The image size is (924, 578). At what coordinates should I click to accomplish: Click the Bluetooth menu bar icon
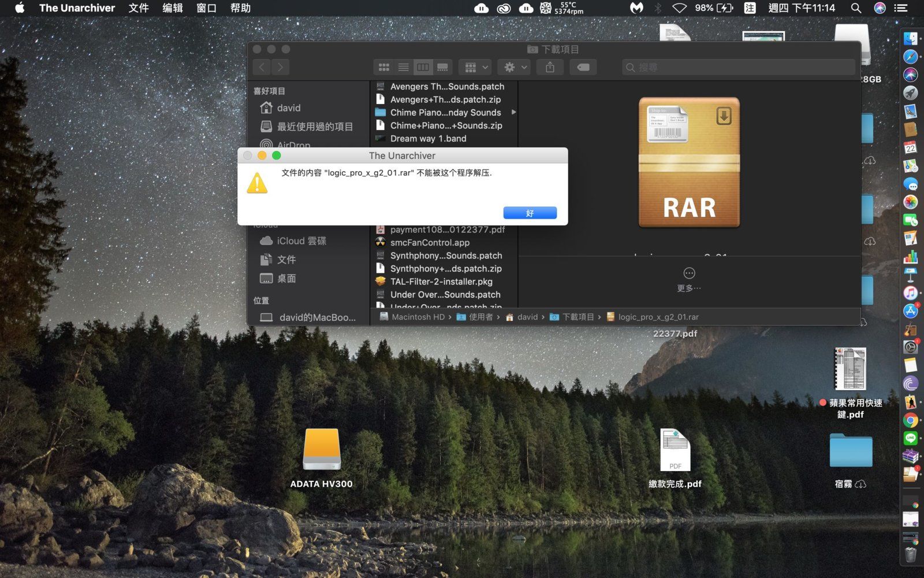pyautogui.click(x=658, y=8)
